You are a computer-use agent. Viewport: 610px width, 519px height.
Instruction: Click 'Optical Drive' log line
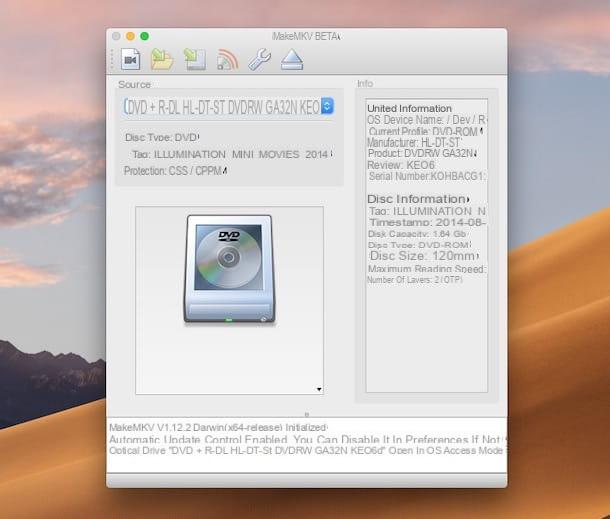click(x=307, y=451)
